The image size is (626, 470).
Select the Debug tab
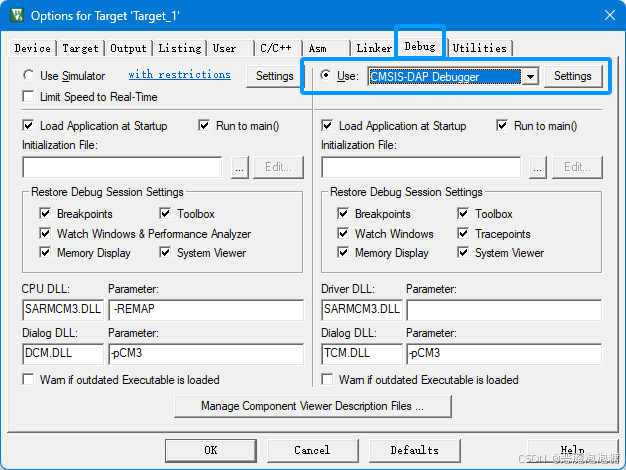(x=420, y=46)
